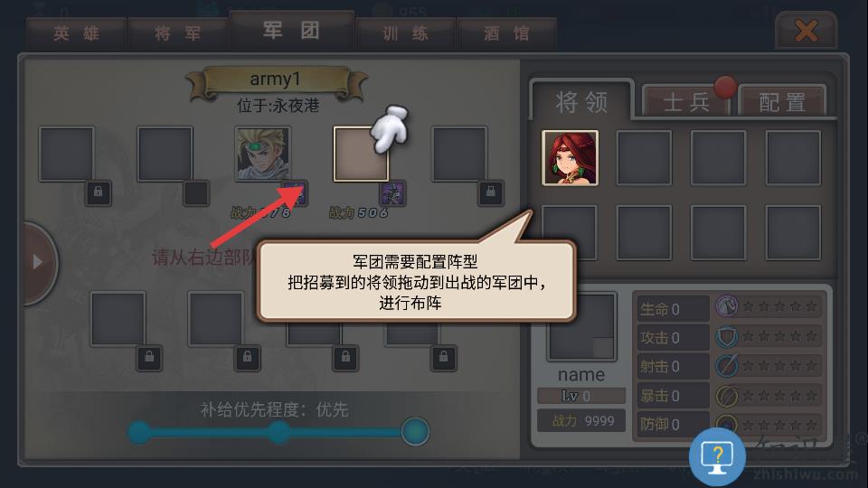Click the highlighted empty formation slot
This screenshot has height=488, width=868.
point(361,154)
